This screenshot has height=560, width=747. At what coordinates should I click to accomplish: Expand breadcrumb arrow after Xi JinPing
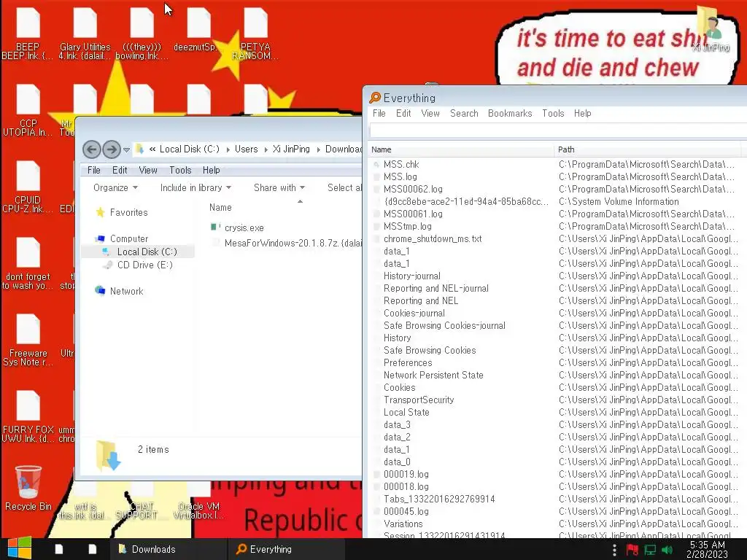[318, 149]
